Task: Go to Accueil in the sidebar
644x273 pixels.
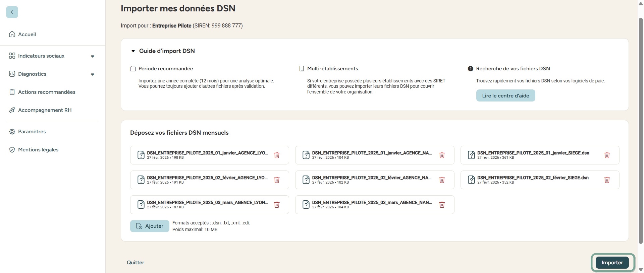Action: point(27,35)
